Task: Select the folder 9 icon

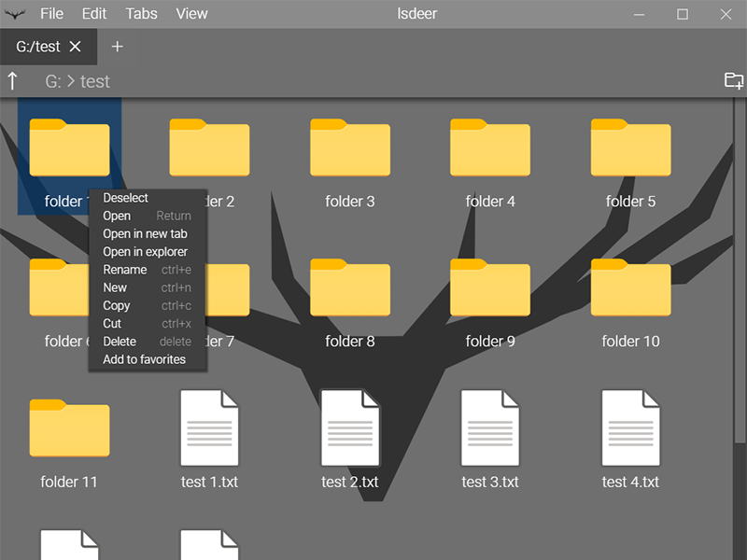Action: (x=490, y=287)
